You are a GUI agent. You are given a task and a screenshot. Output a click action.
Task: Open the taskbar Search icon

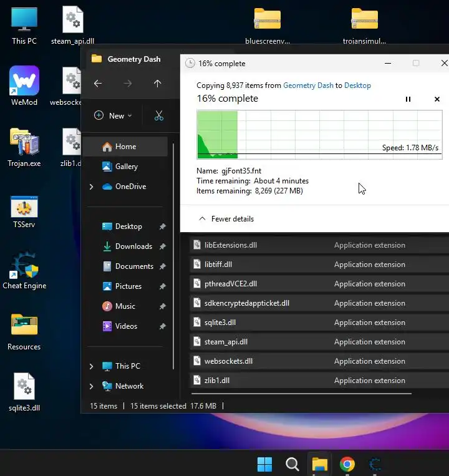pos(292,464)
